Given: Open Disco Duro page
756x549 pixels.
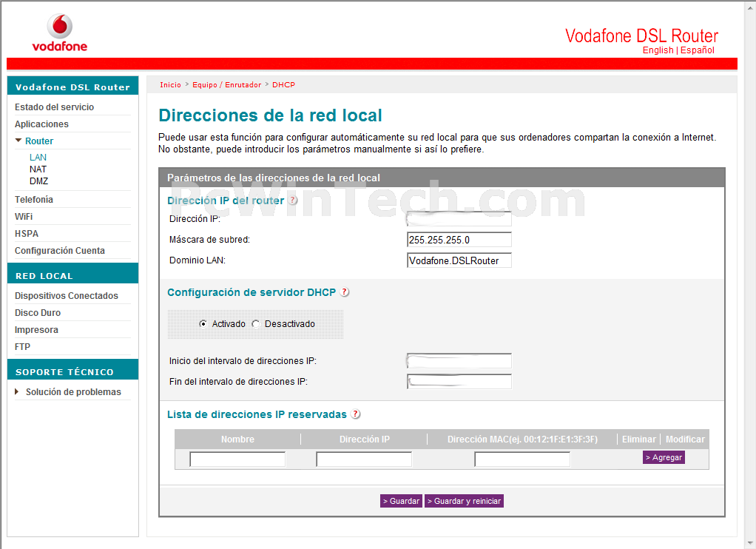Looking at the screenshot, I should pos(38,313).
